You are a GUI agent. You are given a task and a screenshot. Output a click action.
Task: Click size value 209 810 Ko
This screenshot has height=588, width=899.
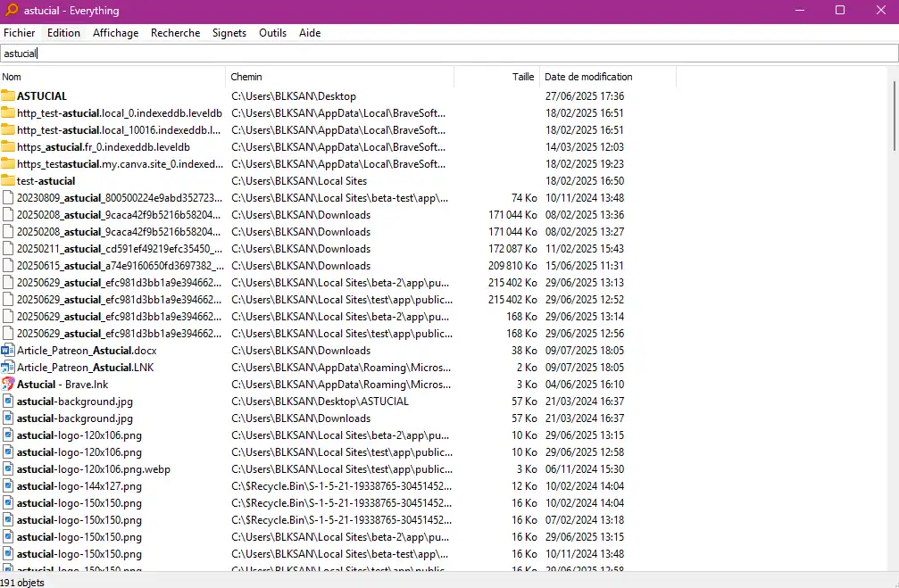click(x=512, y=266)
